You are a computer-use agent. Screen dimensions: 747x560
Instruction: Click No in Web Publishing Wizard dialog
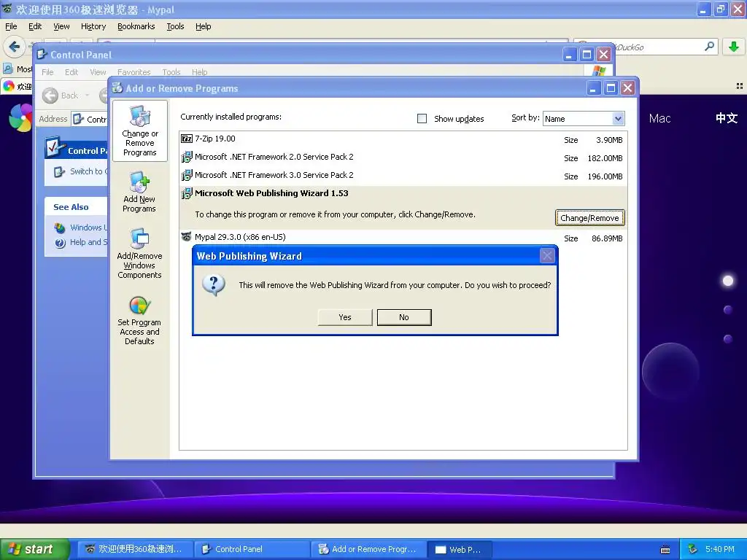click(x=404, y=317)
